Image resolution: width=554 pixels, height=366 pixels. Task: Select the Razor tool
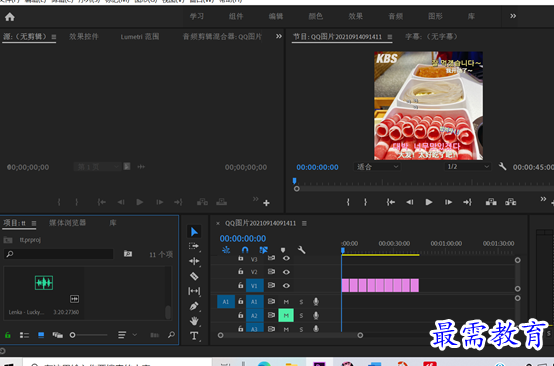194,276
